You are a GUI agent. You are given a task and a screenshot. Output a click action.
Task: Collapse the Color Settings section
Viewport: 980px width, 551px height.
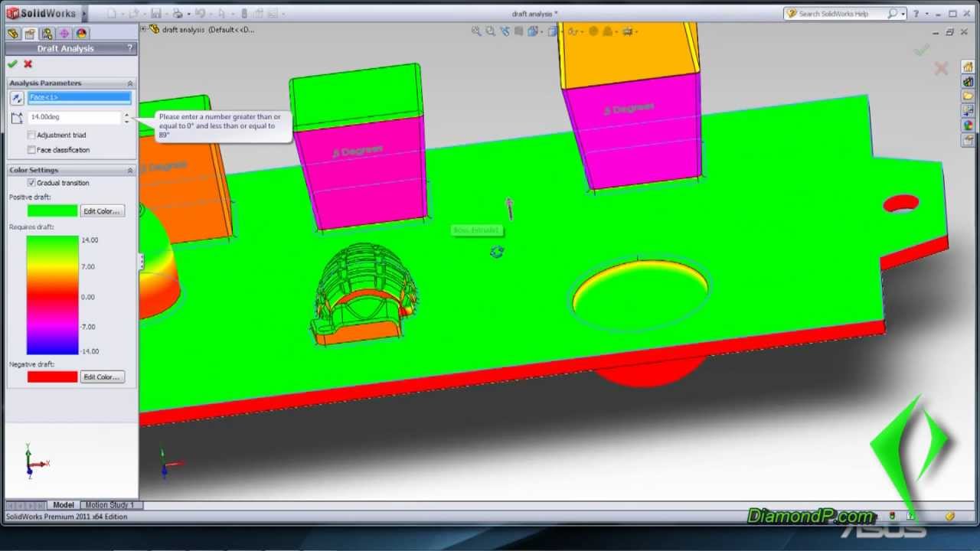coord(129,170)
